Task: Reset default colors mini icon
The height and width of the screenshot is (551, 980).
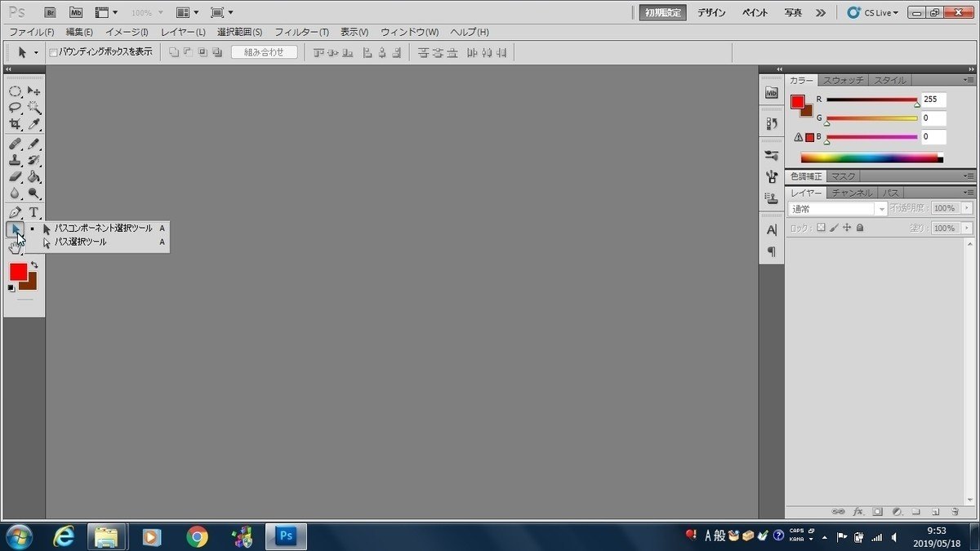Action: click(11, 287)
